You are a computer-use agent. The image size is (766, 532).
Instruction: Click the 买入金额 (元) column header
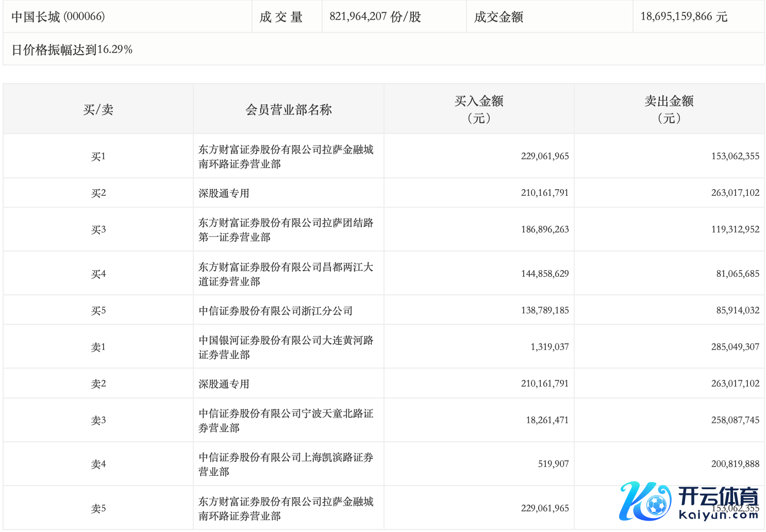click(x=478, y=109)
